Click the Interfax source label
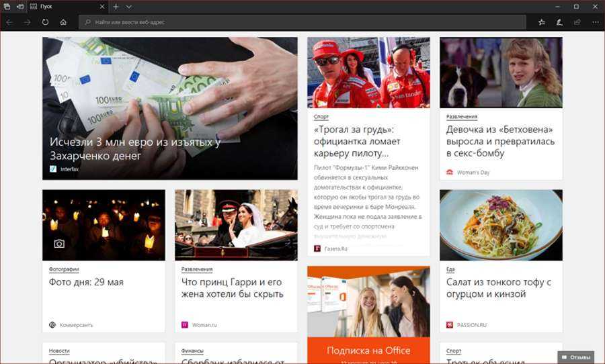Image resolution: width=605 pixels, height=364 pixels. tap(69, 169)
